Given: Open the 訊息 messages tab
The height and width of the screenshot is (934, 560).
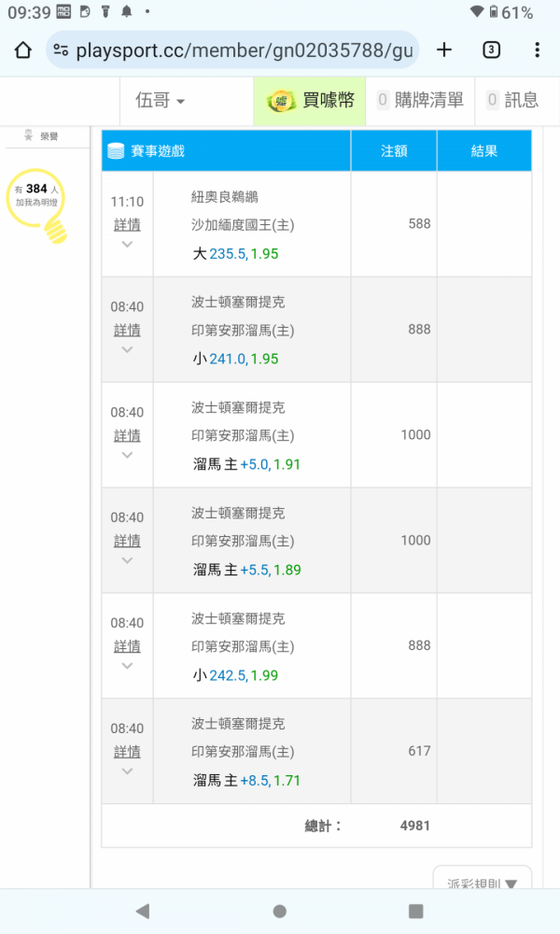Looking at the screenshot, I should click(513, 100).
